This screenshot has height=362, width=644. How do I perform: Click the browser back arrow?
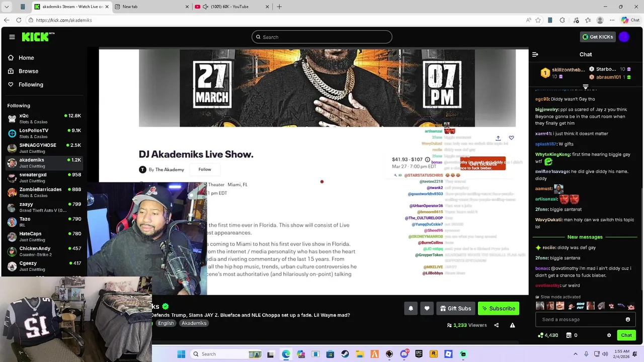tap(7, 20)
